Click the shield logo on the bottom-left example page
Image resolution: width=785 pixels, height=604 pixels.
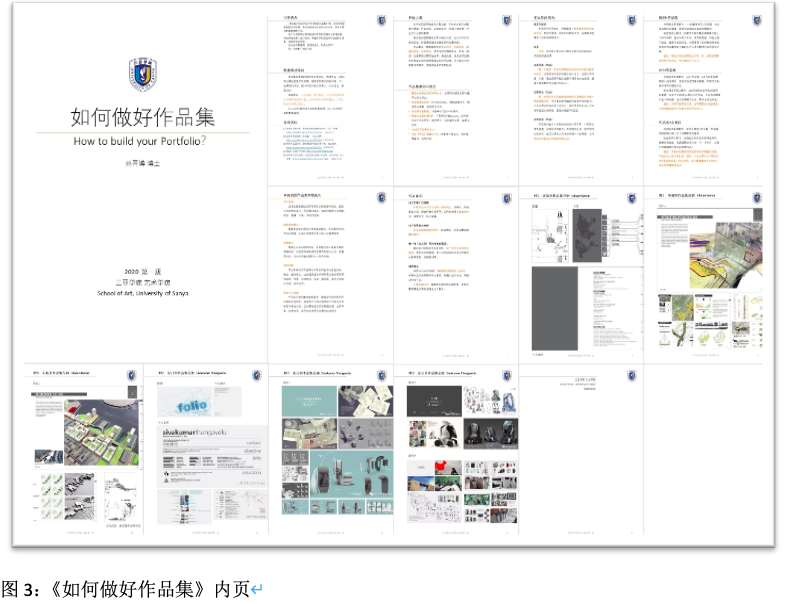(133, 376)
